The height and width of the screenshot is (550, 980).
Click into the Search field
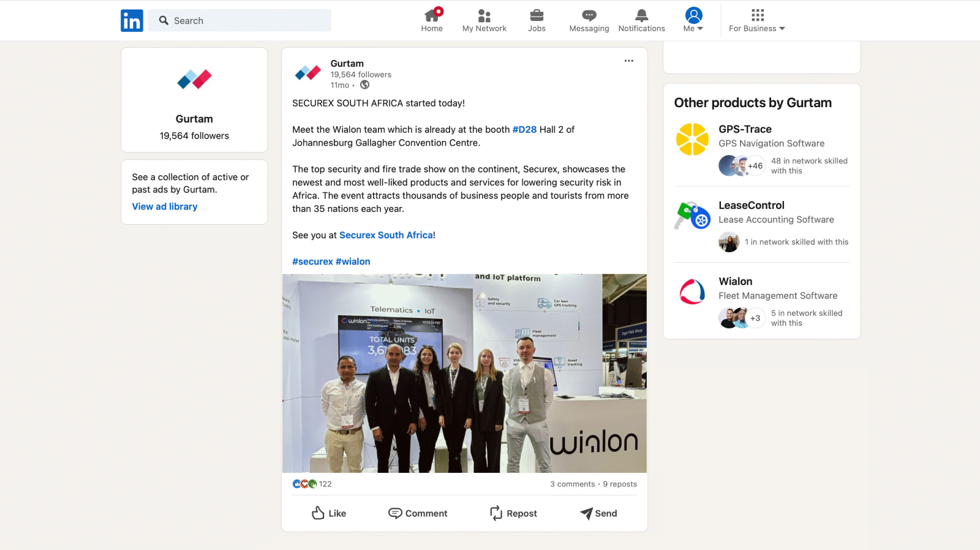click(239, 20)
